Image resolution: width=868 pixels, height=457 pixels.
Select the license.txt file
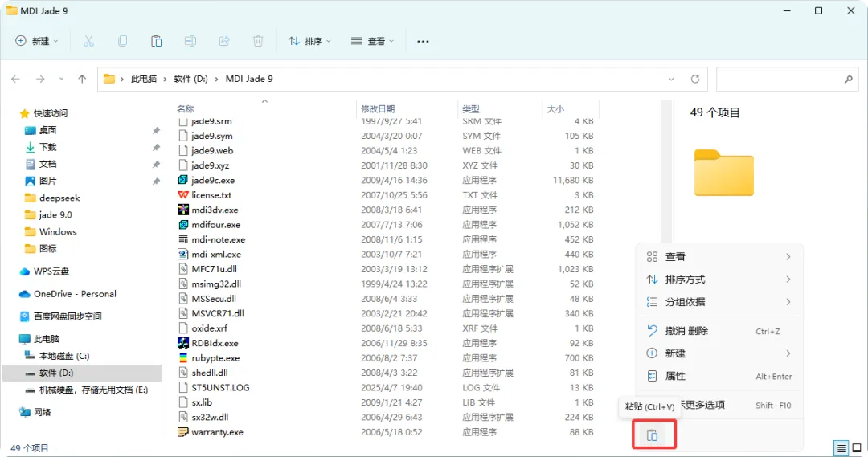(x=211, y=195)
